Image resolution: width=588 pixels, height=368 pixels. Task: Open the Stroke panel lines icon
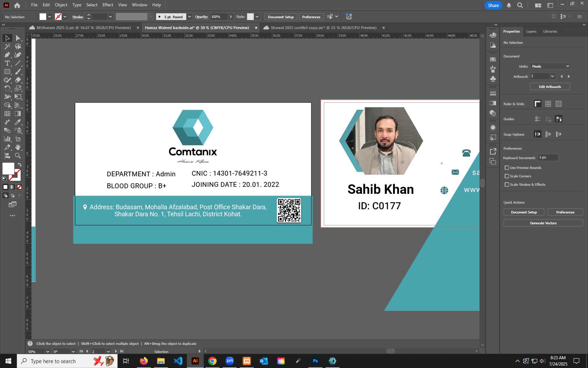click(x=493, y=93)
